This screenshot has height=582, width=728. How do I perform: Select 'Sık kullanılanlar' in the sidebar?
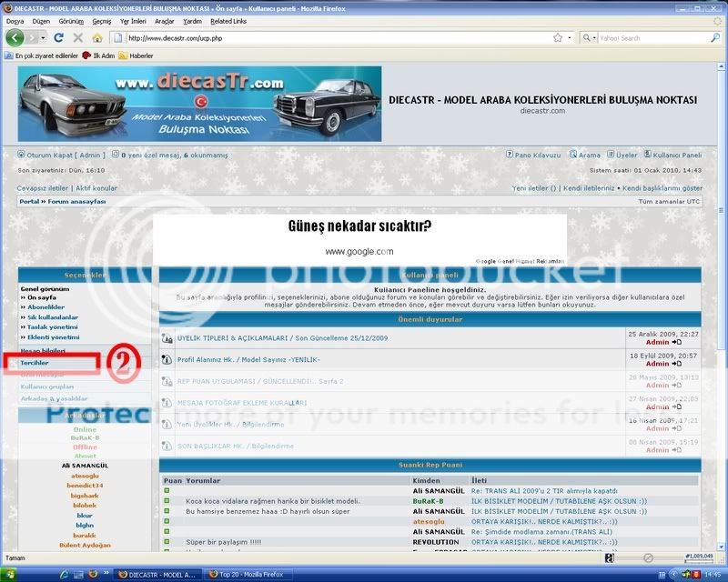click(53, 317)
